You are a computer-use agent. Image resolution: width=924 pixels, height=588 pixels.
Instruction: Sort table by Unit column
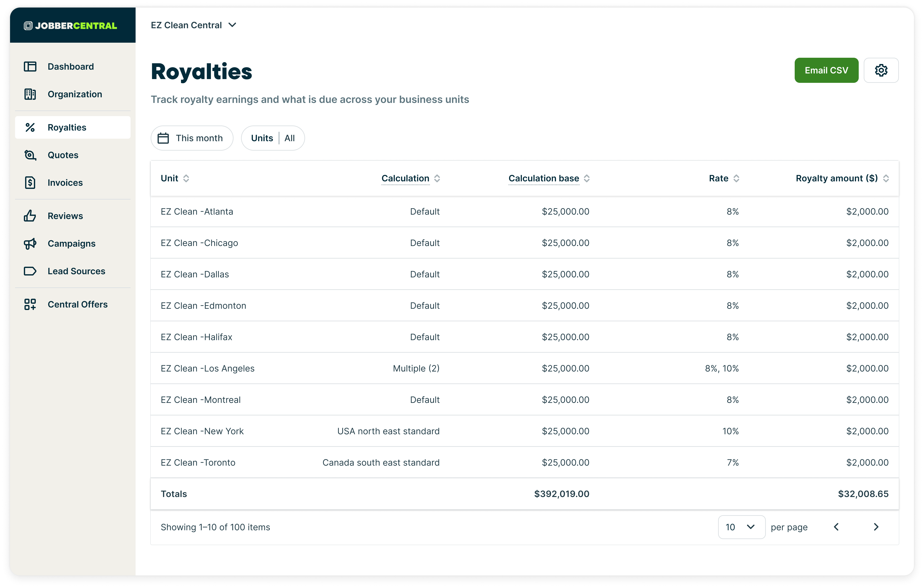coord(186,178)
